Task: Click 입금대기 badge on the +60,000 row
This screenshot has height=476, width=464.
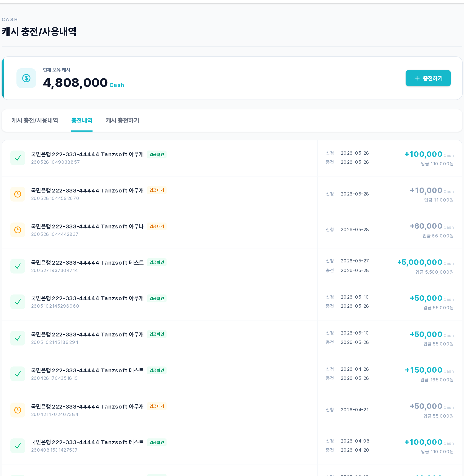Action: [157, 226]
